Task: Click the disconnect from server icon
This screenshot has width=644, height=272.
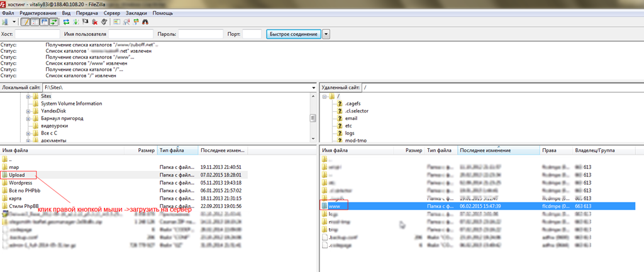Action: point(94,21)
